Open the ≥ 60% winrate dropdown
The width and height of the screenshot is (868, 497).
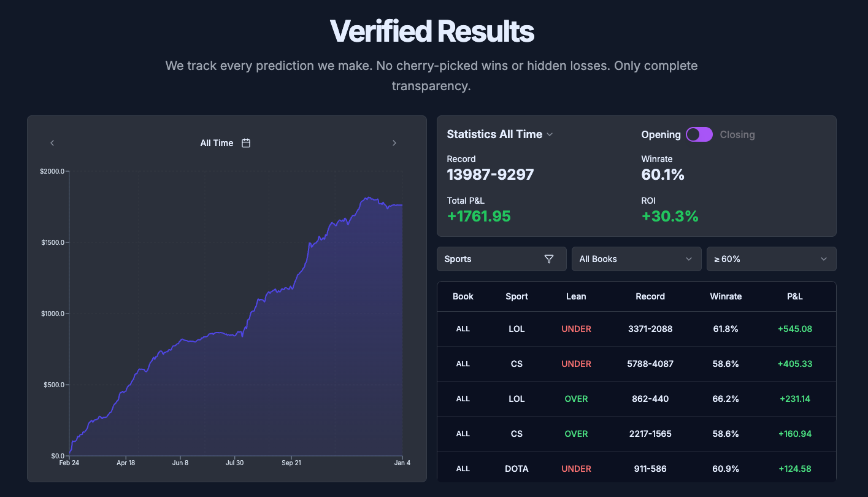[x=771, y=259]
